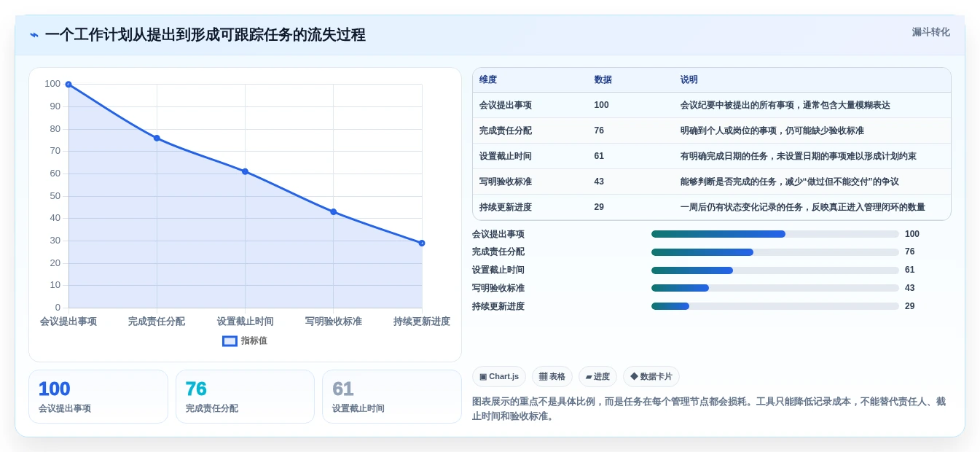Click the x-axis label 写明验收标准

click(x=333, y=322)
